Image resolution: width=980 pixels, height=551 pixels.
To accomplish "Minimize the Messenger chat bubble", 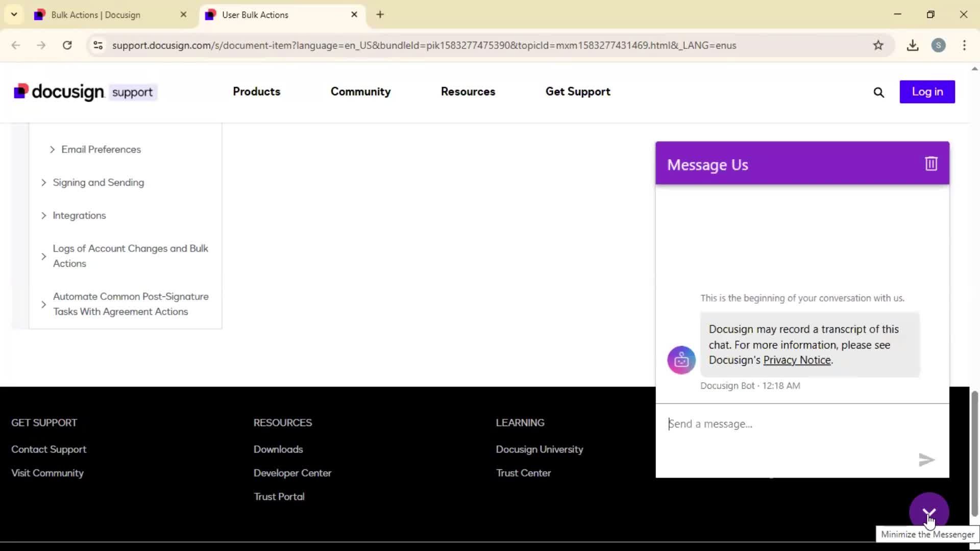I will point(929,512).
